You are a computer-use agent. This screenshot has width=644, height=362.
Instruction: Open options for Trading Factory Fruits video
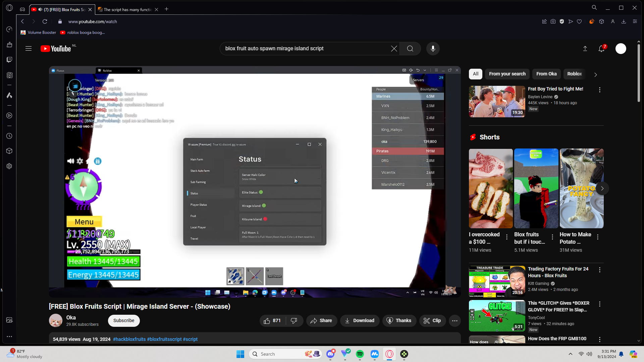click(599, 270)
